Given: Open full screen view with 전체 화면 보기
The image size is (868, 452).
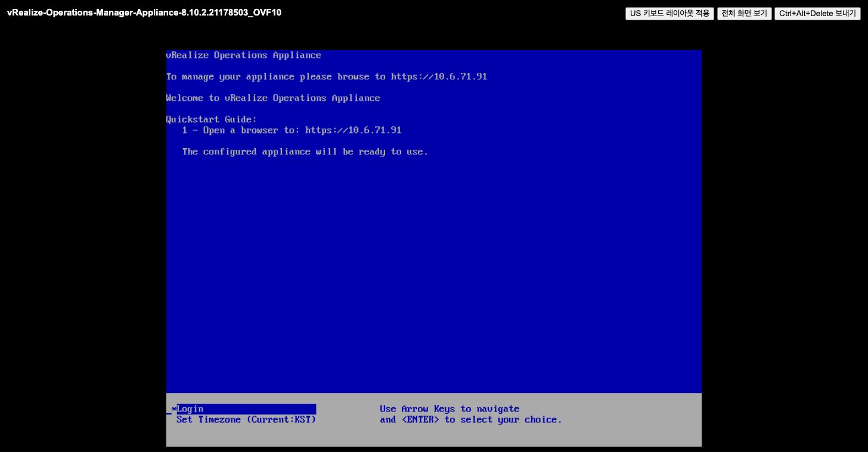Looking at the screenshot, I should pyautogui.click(x=745, y=13).
